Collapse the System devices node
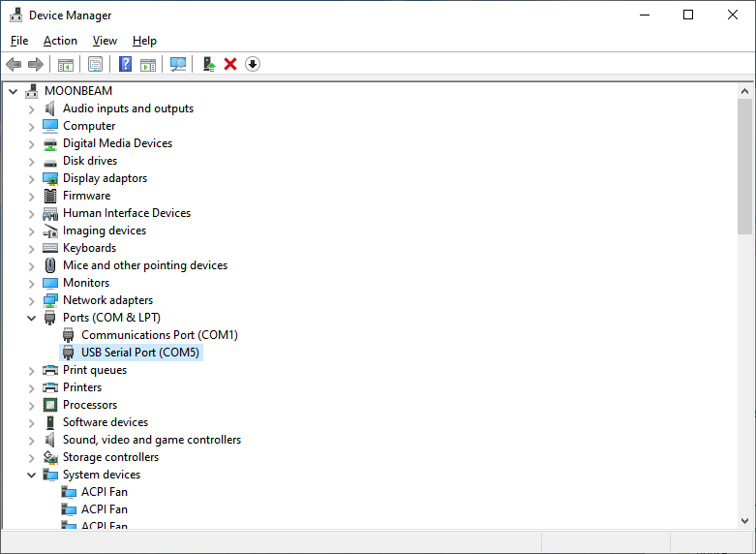The height and width of the screenshot is (554, 756). (x=31, y=475)
